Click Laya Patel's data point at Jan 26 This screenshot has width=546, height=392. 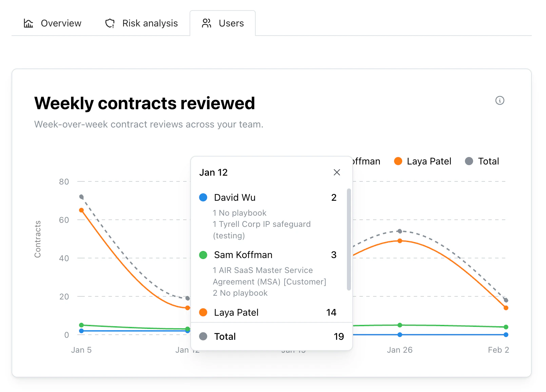400,241
